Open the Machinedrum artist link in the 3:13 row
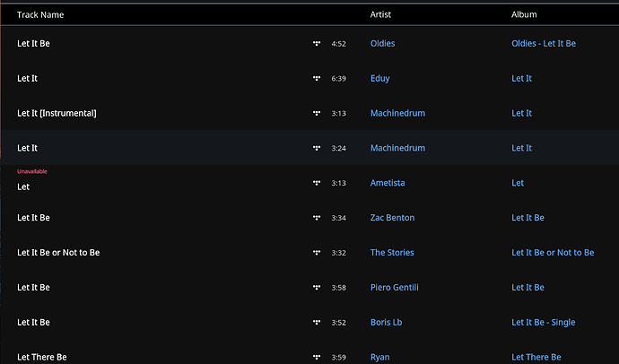 coord(397,113)
